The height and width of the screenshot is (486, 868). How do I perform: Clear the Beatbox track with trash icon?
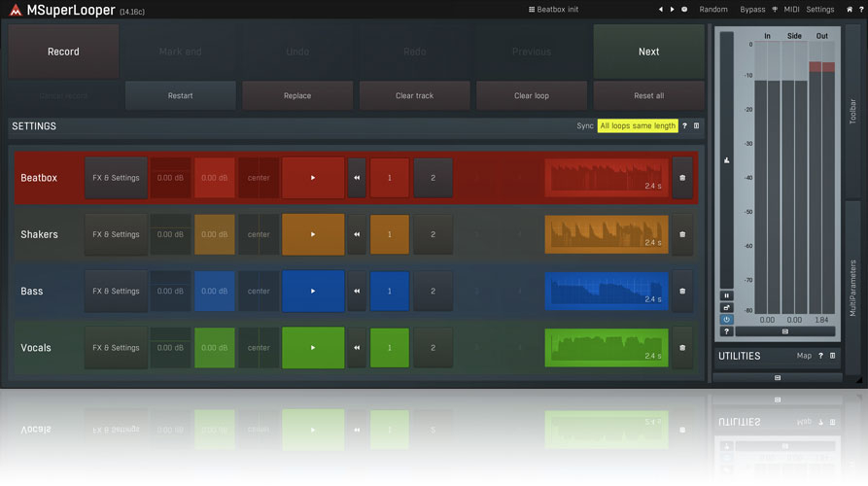[x=681, y=178]
